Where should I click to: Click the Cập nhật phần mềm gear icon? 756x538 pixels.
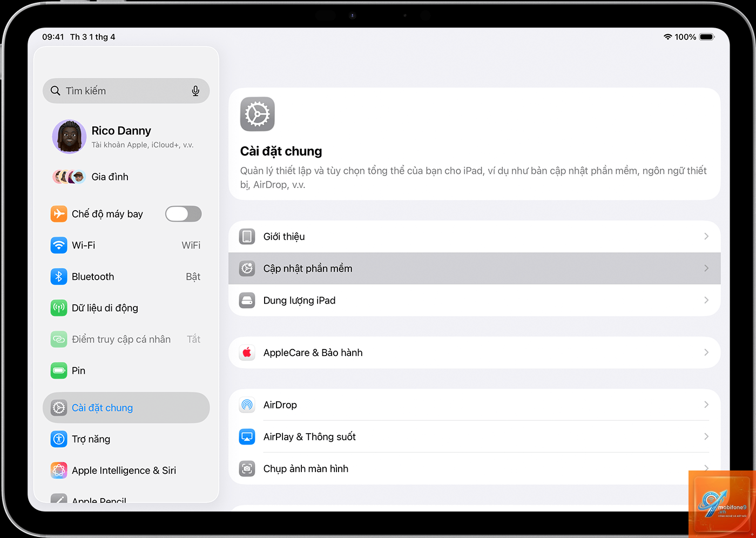[247, 268]
